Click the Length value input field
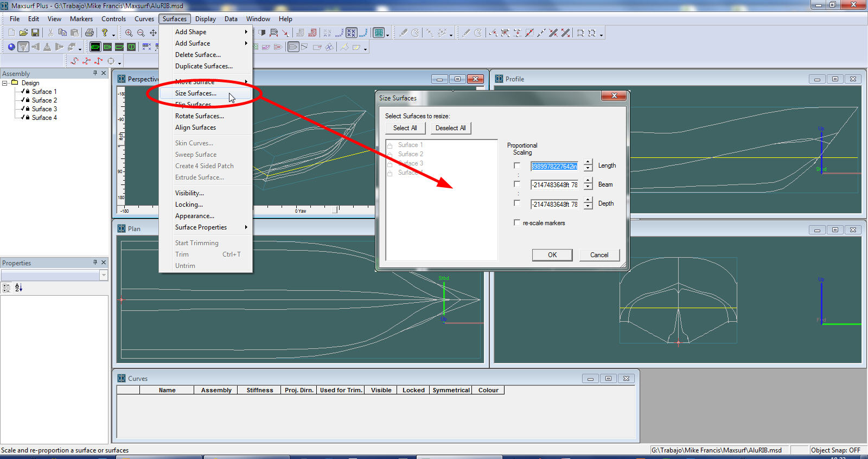 pyautogui.click(x=554, y=166)
